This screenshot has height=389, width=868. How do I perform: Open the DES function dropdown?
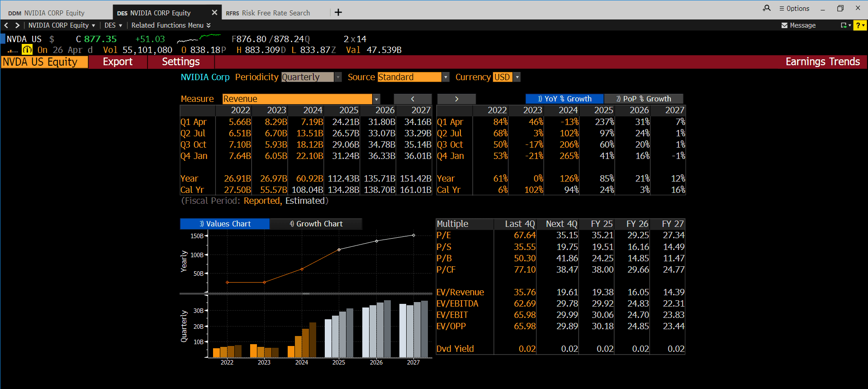tap(114, 25)
